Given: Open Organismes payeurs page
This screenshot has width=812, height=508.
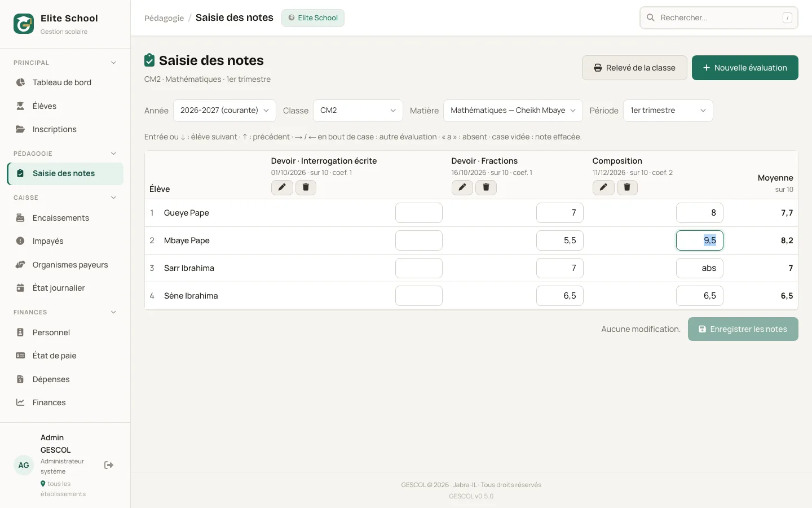Looking at the screenshot, I should pyautogui.click(x=65, y=265).
